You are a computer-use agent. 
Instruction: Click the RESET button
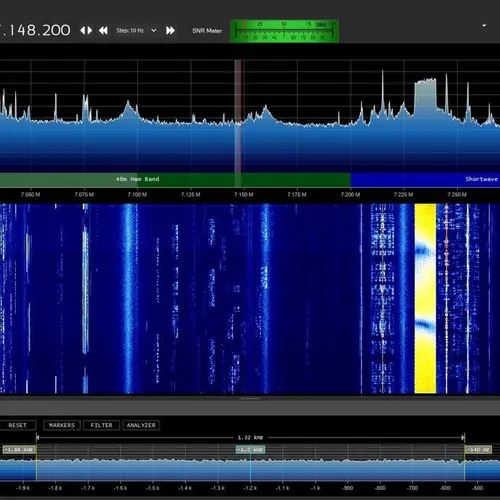(18, 425)
